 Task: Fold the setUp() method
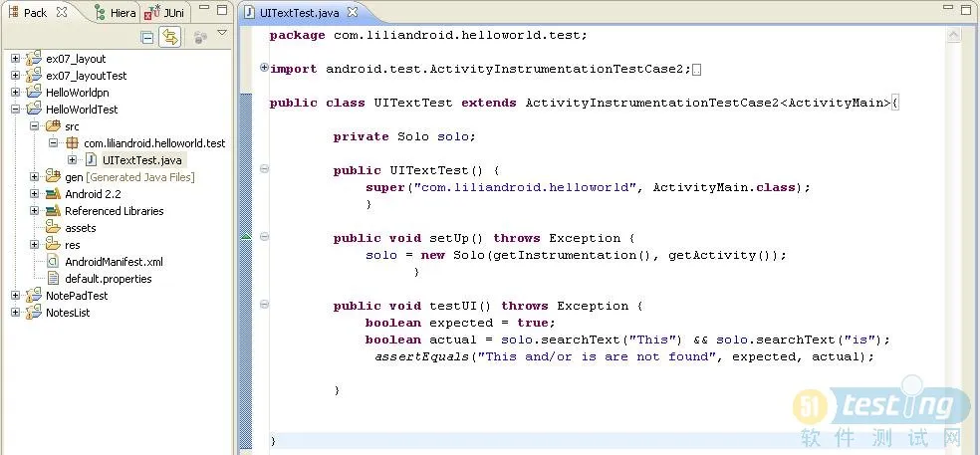pyautogui.click(x=264, y=236)
